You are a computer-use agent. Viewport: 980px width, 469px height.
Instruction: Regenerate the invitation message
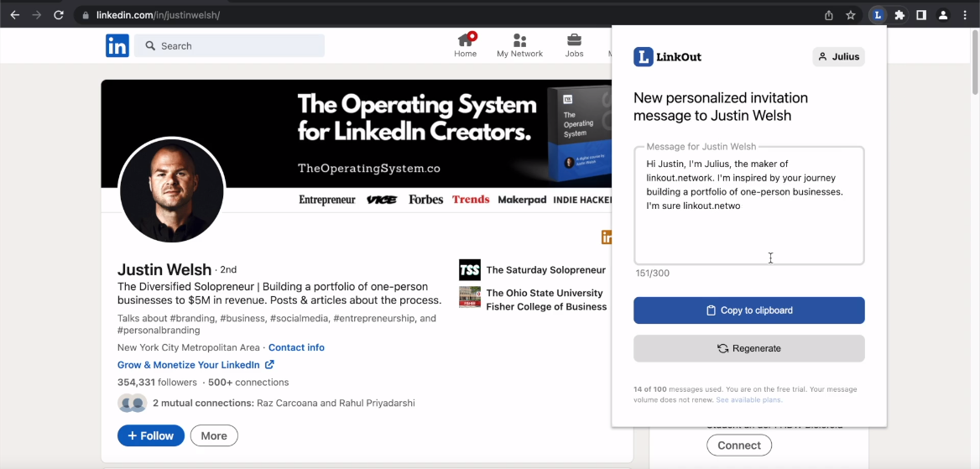click(748, 348)
